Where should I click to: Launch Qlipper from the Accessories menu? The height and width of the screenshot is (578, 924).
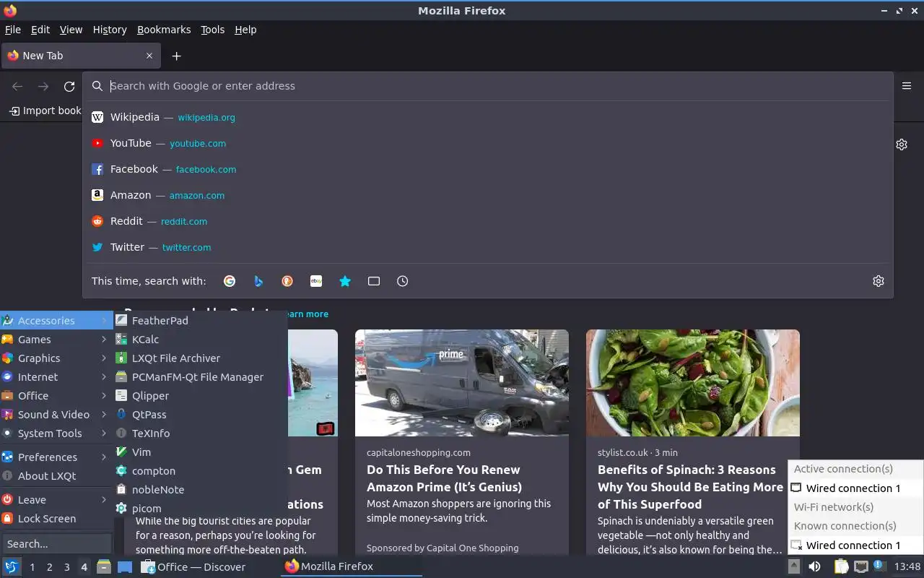click(x=200, y=395)
